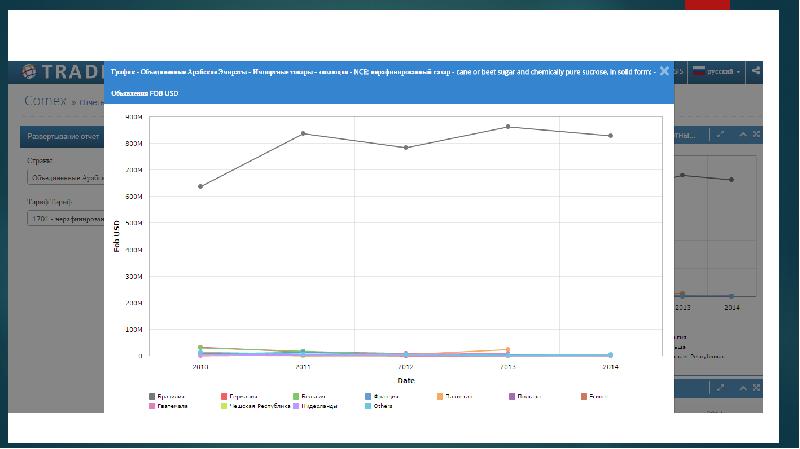Click the share icon in top bar

[x=756, y=71]
